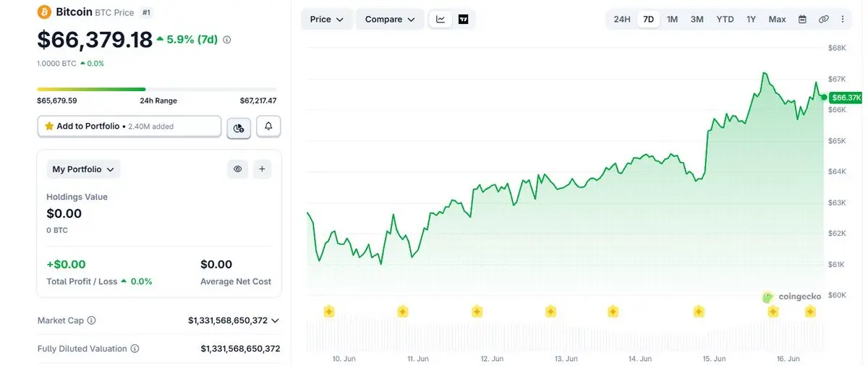The width and height of the screenshot is (868, 366).
Task: Click the Bitcoin orange logo icon
Action: pos(44,12)
